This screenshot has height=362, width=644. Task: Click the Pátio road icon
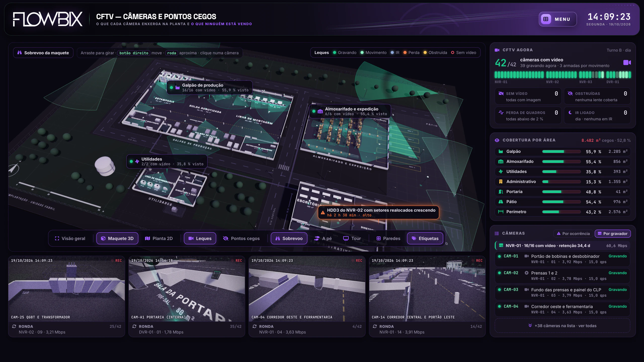point(501,202)
